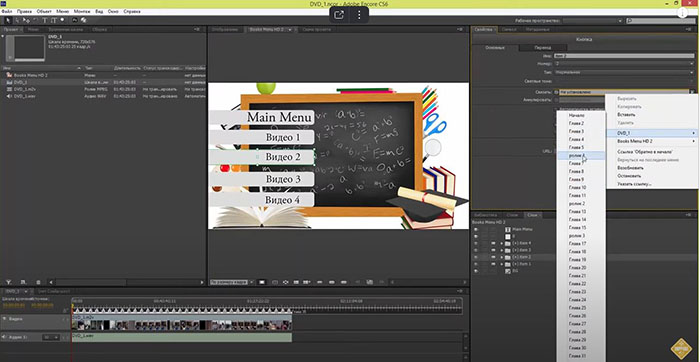Select the Zoom tool in toolbar
This screenshot has height=362, width=700.
[x=62, y=20]
